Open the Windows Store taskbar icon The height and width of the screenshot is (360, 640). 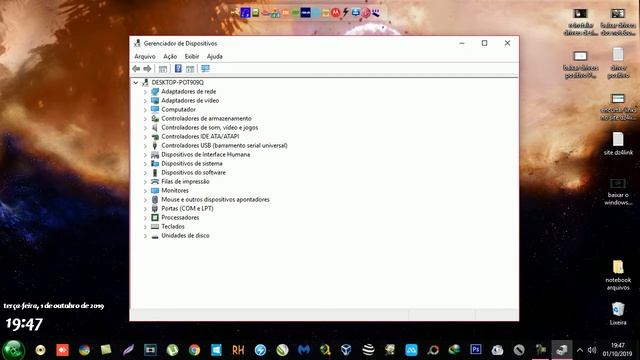(x=216, y=350)
